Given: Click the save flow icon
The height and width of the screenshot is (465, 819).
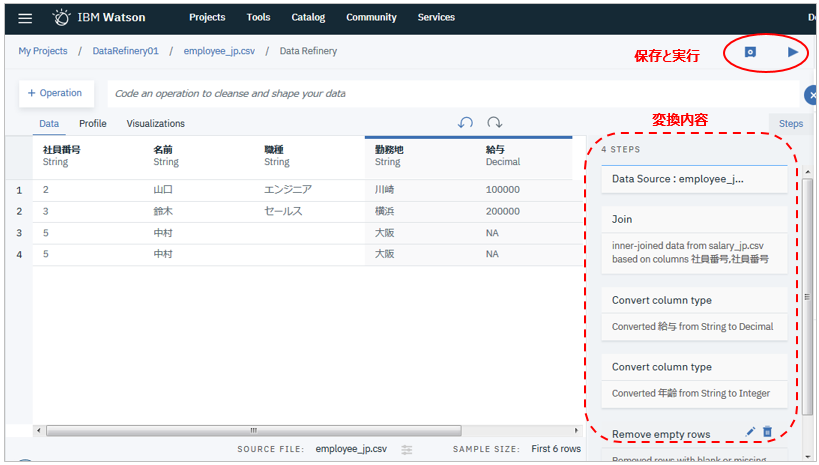Looking at the screenshot, I should pyautogui.click(x=750, y=52).
